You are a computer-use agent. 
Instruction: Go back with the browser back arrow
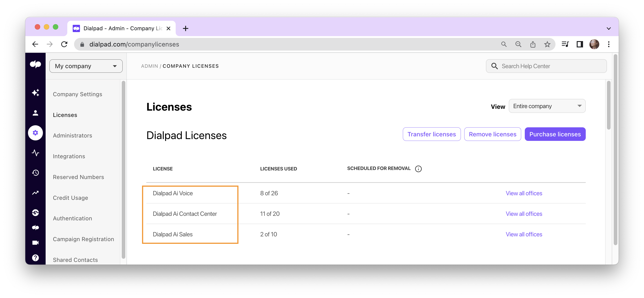coord(35,44)
